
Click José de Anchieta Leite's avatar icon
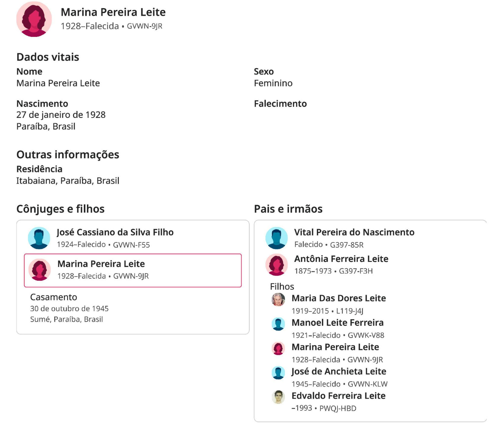tap(278, 373)
